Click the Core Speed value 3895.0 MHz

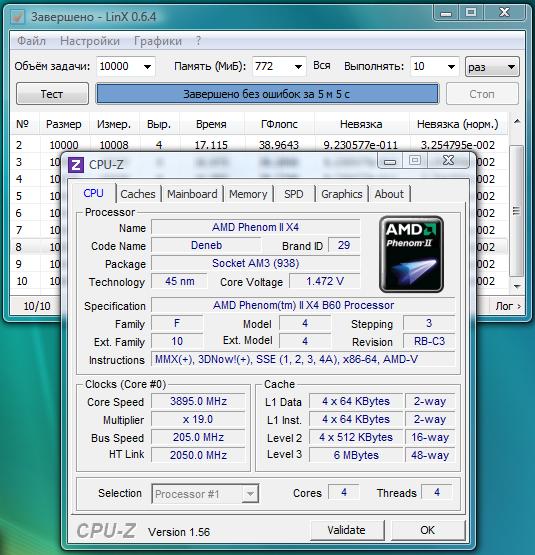pos(198,401)
